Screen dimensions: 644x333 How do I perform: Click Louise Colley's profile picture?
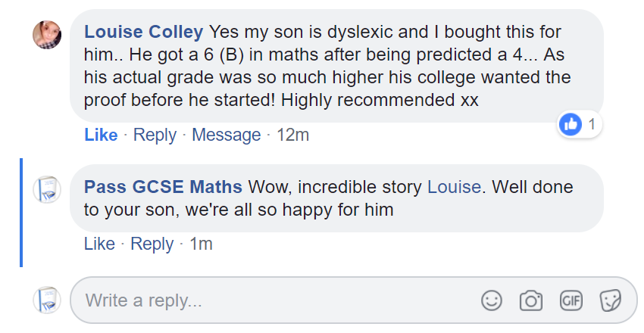pos(47,34)
